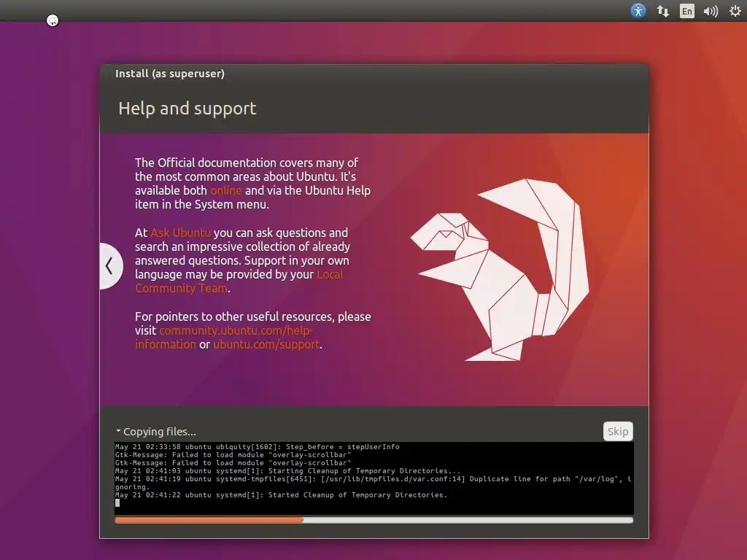Image resolution: width=747 pixels, height=560 pixels.
Task: Click the origami squirrel illustration
Action: click(499, 270)
